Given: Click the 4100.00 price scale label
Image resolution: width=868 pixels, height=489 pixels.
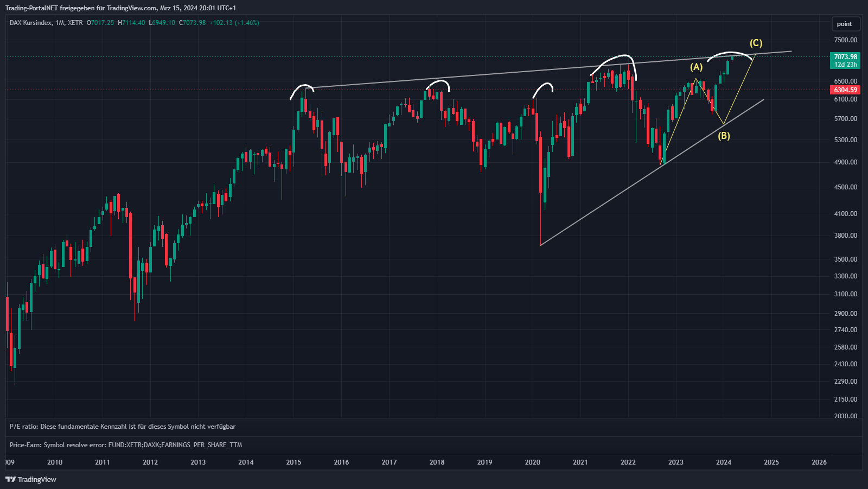Looking at the screenshot, I should [x=845, y=214].
